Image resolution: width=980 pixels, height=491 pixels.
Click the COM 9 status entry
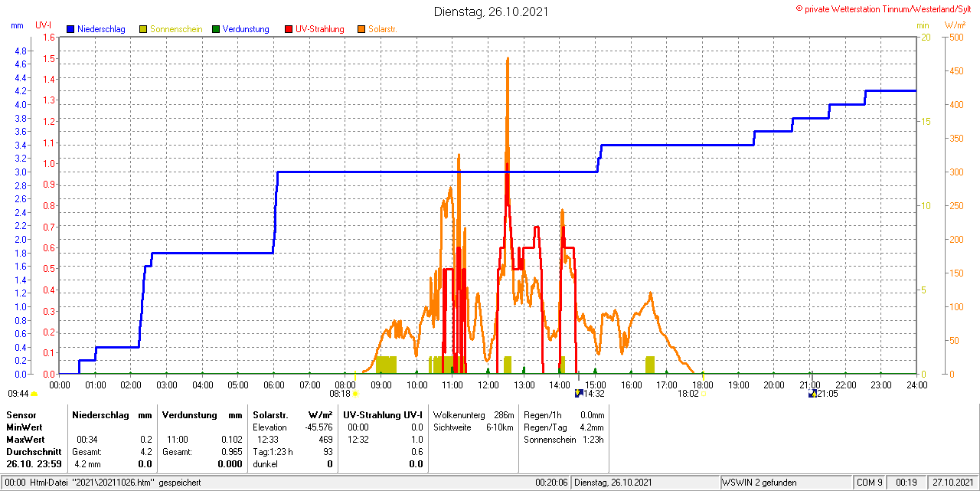[869, 483]
